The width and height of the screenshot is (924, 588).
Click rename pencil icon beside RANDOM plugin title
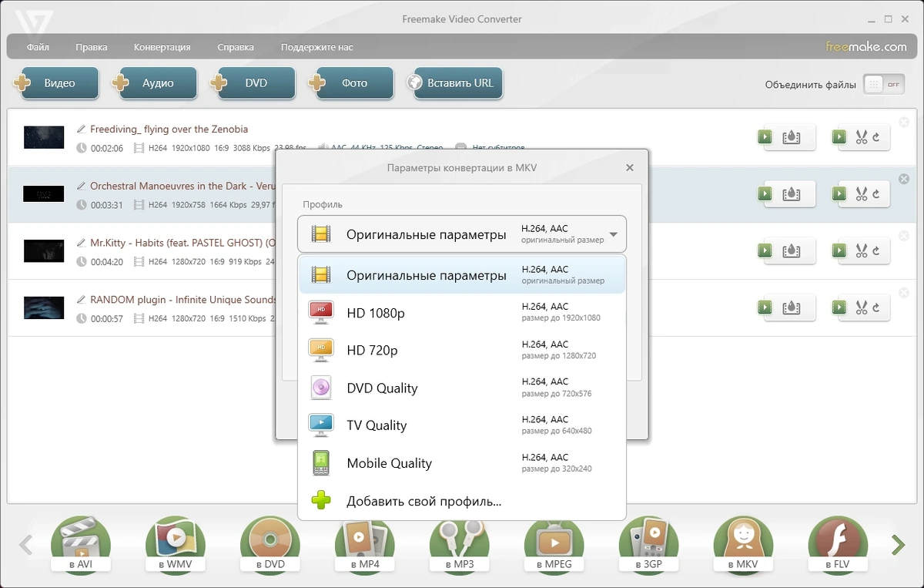click(x=82, y=299)
